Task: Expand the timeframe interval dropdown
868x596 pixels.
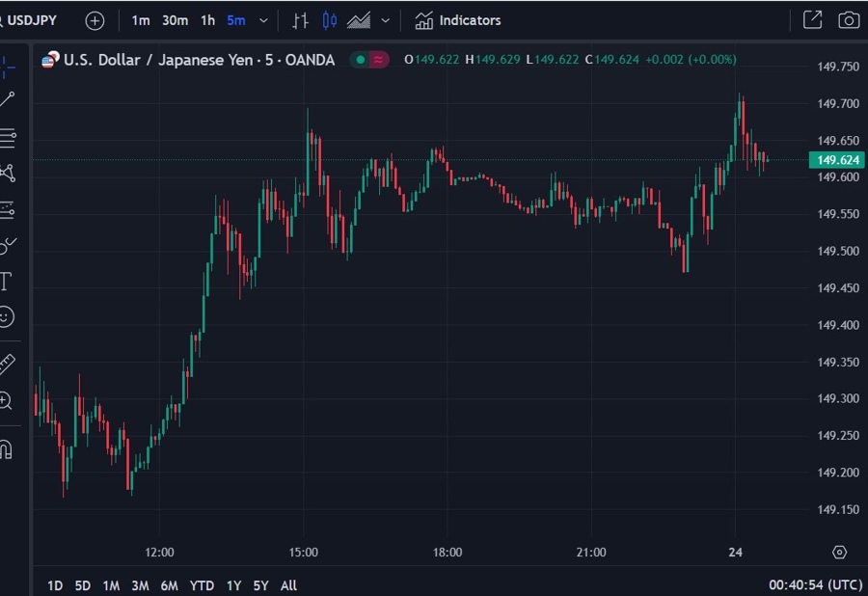Action: pos(263,20)
